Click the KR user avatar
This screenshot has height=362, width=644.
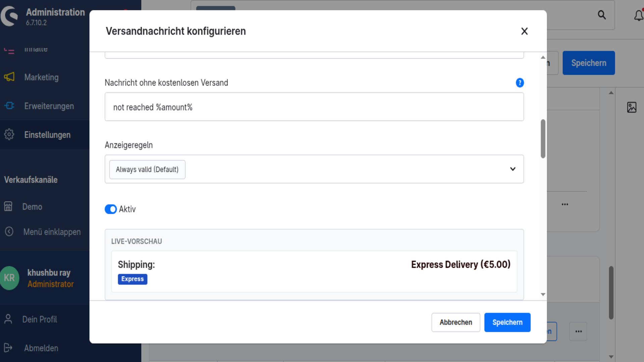click(10, 278)
